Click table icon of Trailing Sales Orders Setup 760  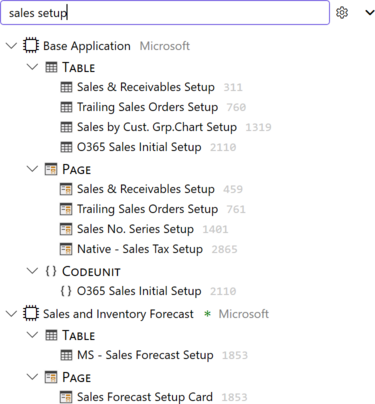(x=66, y=107)
